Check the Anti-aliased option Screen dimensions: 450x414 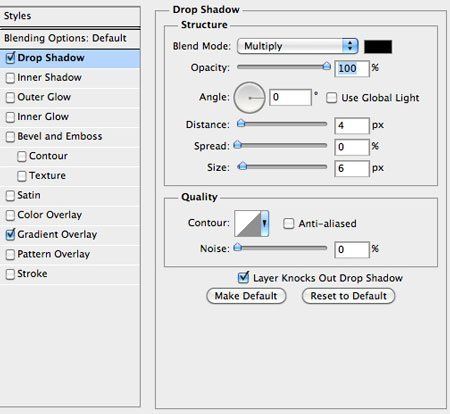pos(288,223)
